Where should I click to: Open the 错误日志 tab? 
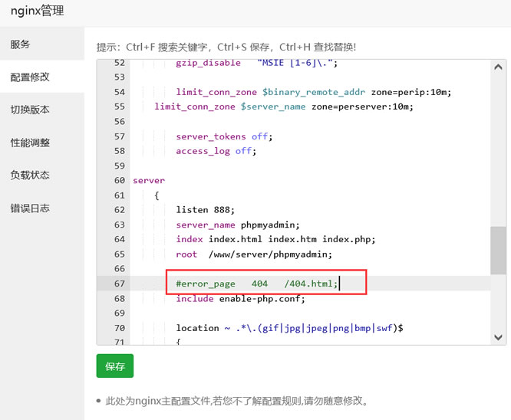[x=30, y=208]
